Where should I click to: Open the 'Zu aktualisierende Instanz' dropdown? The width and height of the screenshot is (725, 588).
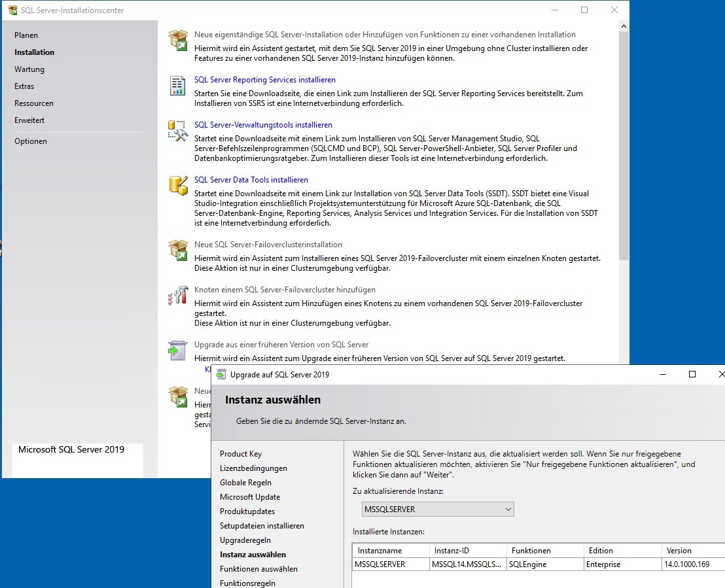pyautogui.click(x=438, y=509)
